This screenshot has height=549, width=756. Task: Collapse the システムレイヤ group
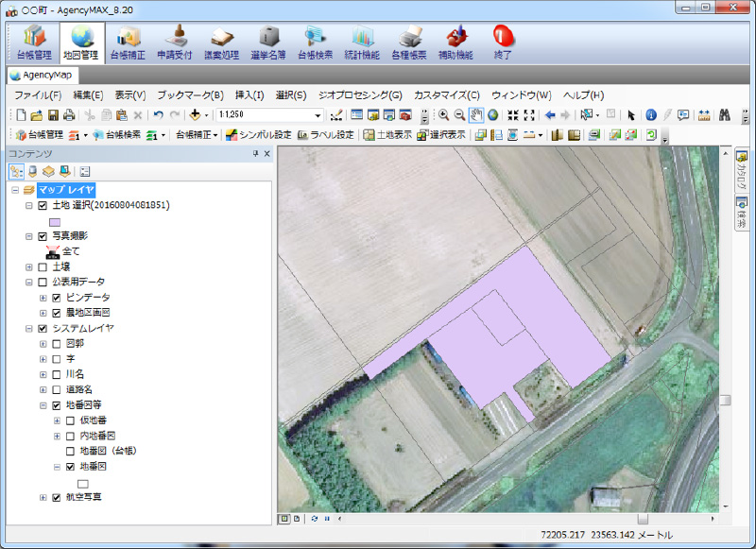point(29,328)
